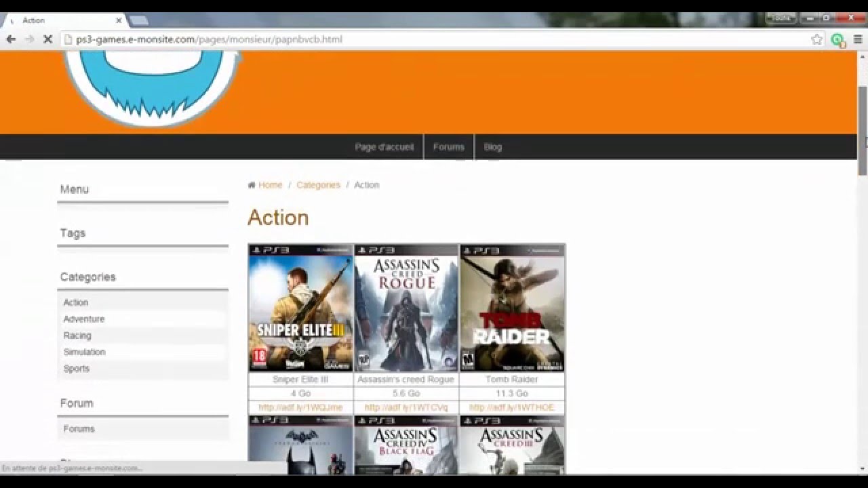This screenshot has width=868, height=488.
Task: Click the browser back arrow
Action: click(x=11, y=39)
